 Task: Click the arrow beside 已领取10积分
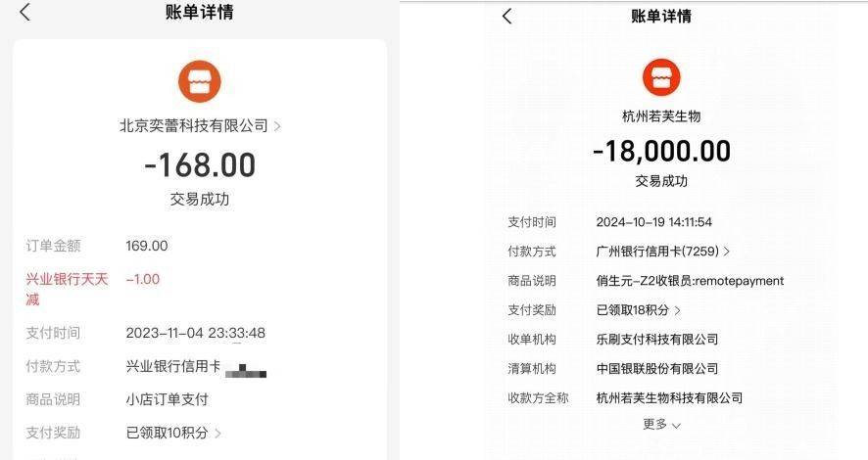click(217, 433)
